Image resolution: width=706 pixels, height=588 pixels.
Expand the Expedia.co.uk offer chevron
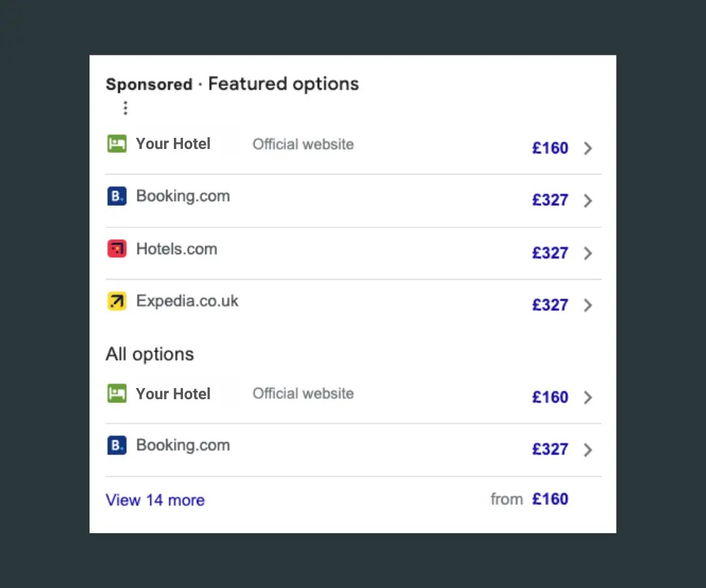pos(588,305)
